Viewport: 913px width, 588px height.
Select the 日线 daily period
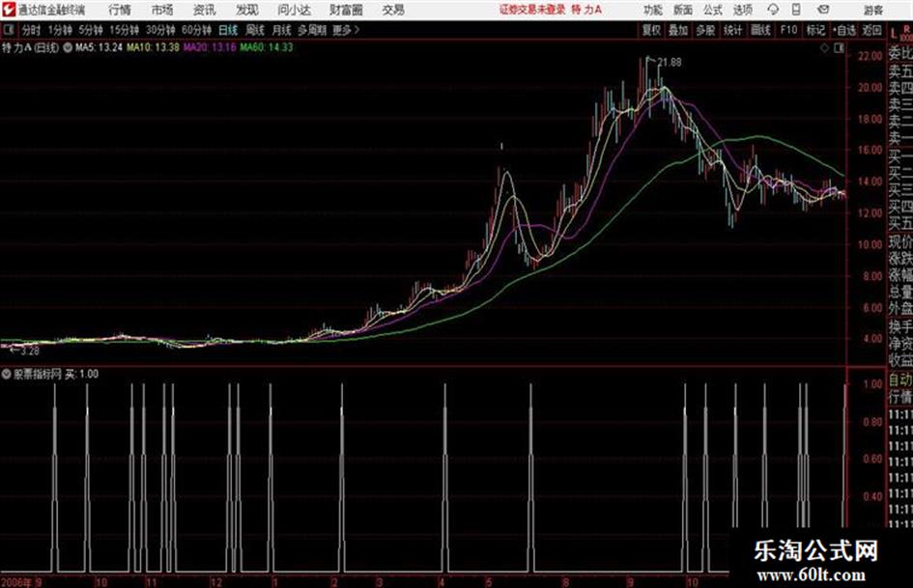click(228, 30)
